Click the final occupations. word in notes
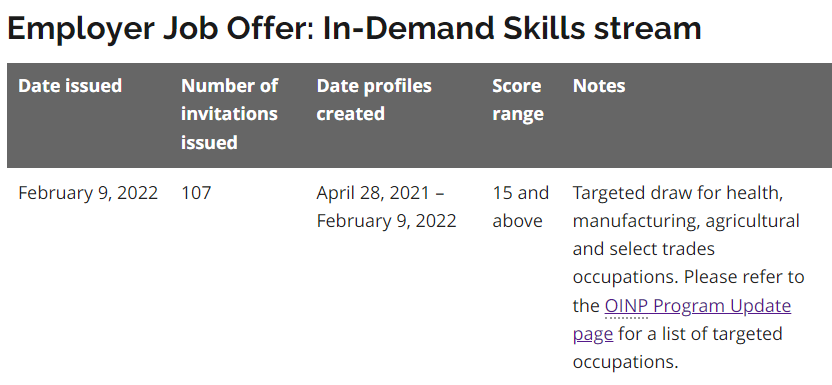The height and width of the screenshot is (385, 832). [626, 362]
